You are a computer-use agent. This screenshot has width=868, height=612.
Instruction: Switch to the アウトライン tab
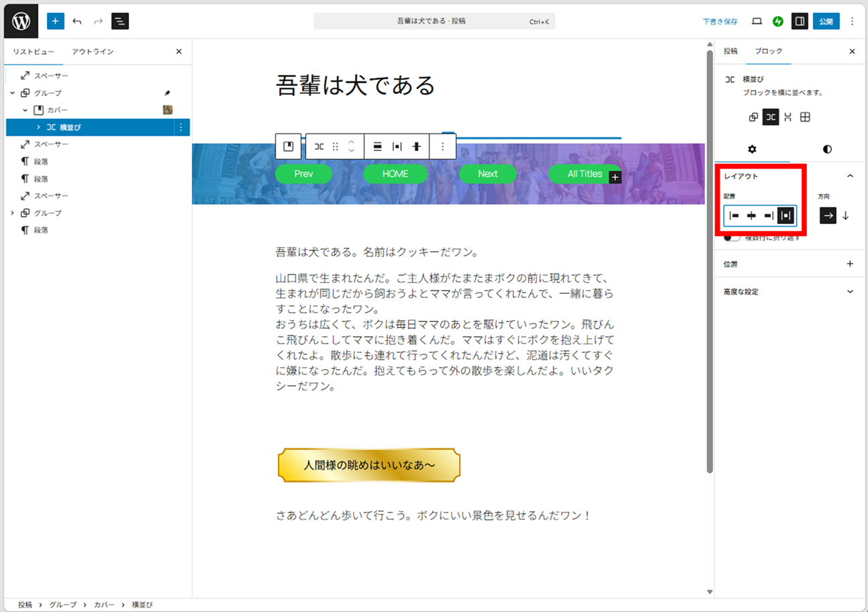[x=93, y=52]
